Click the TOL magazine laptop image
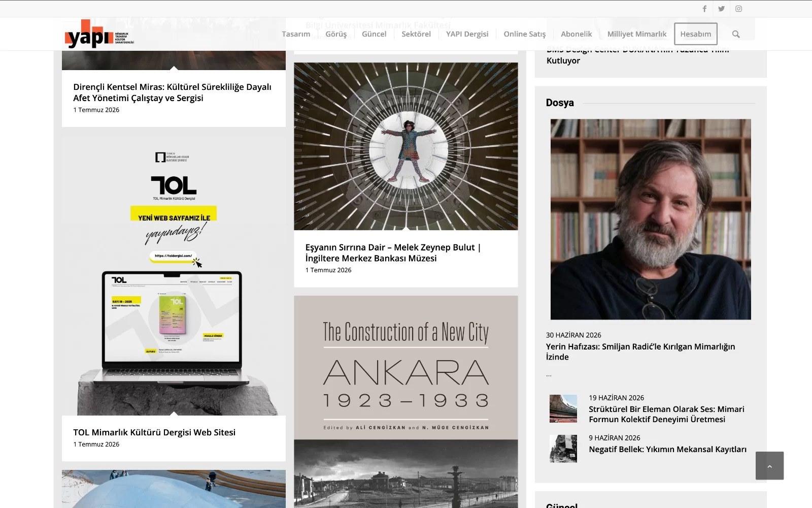Screen dimensions: 812x508 point(174,276)
